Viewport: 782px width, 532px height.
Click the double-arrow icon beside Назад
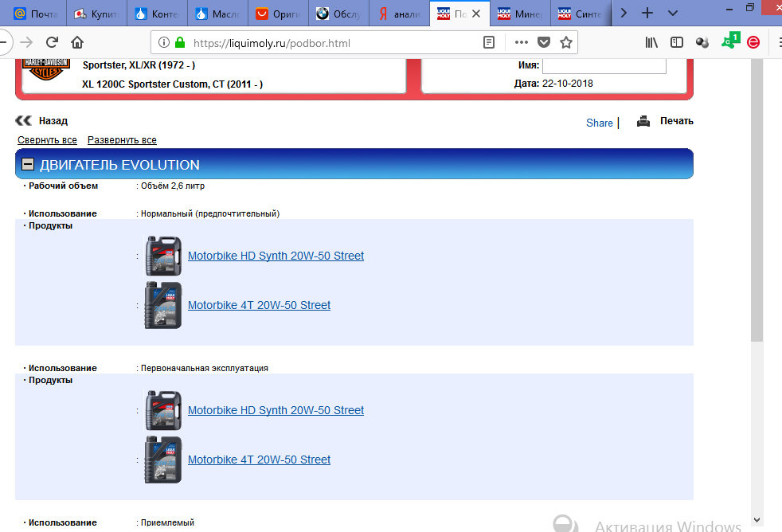click(23, 121)
